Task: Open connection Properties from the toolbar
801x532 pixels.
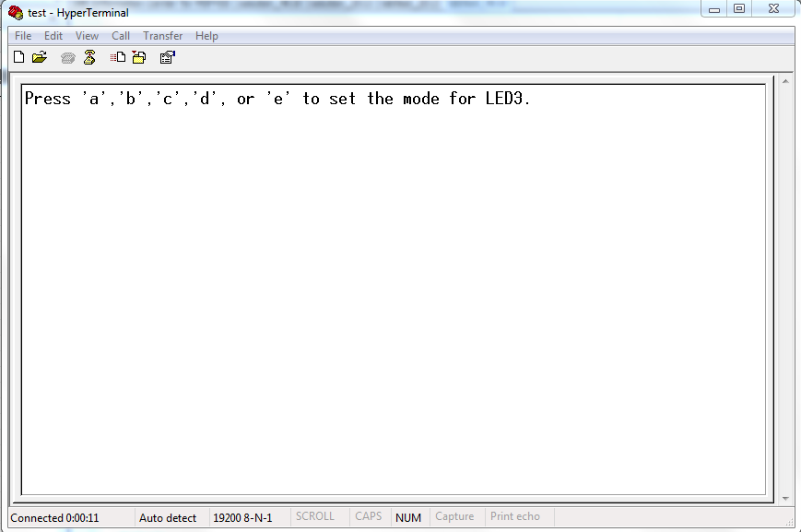Action: [x=167, y=56]
